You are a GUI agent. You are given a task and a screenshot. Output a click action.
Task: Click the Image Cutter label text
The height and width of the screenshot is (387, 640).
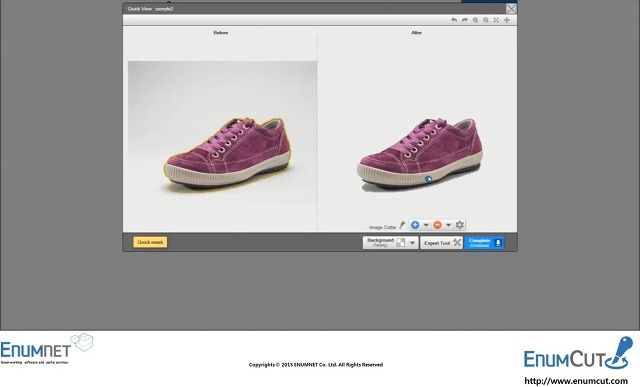(382, 227)
